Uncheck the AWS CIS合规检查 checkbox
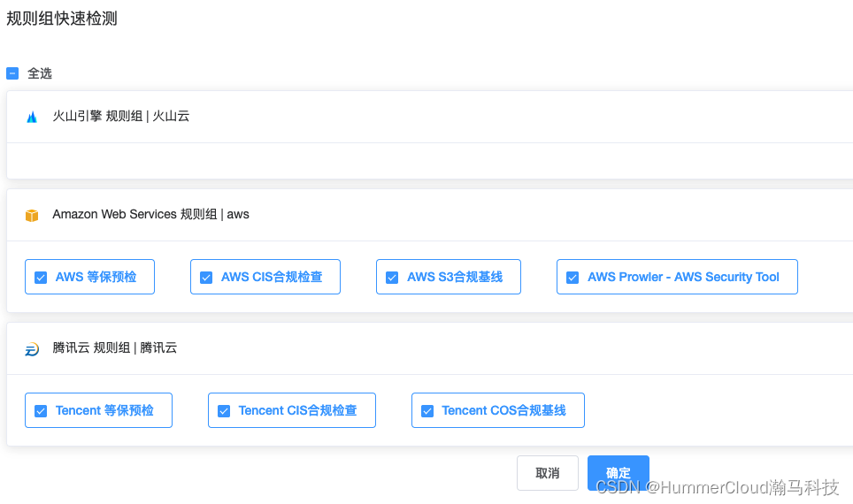 [206, 278]
